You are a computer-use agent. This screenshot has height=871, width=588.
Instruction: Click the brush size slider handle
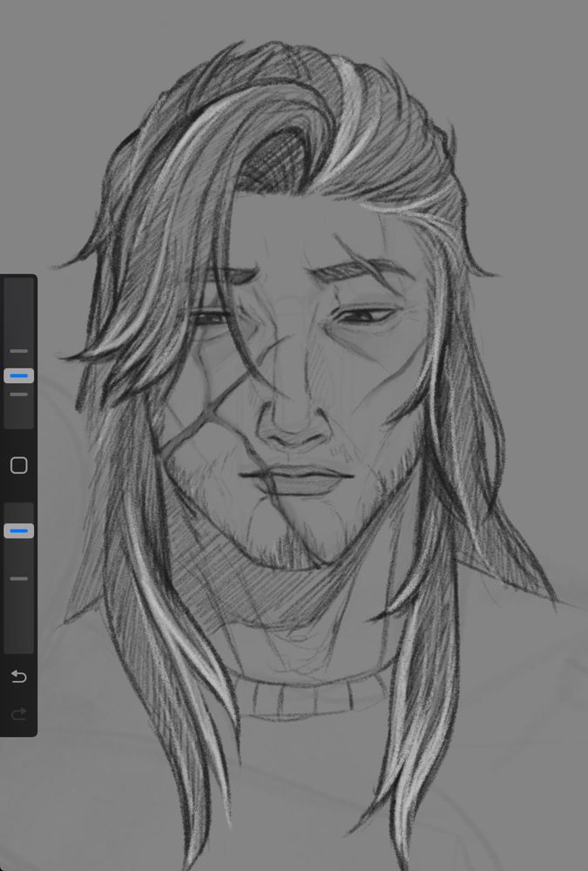click(x=19, y=376)
